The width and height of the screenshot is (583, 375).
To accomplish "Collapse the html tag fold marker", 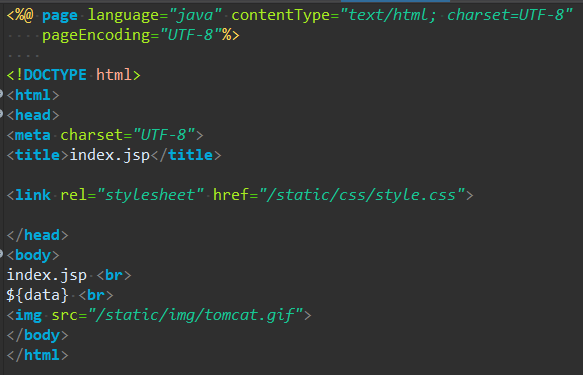I will 1,94.
